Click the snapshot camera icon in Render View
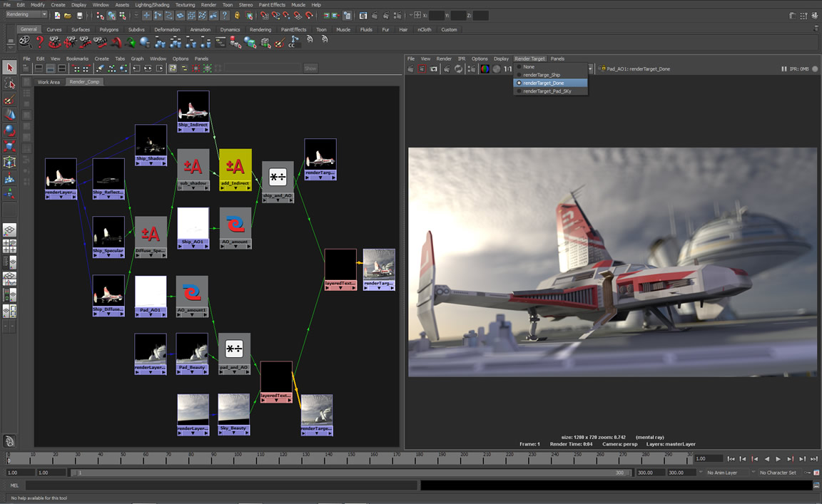Screen dimensions: 822x504 pyautogui.click(x=433, y=69)
